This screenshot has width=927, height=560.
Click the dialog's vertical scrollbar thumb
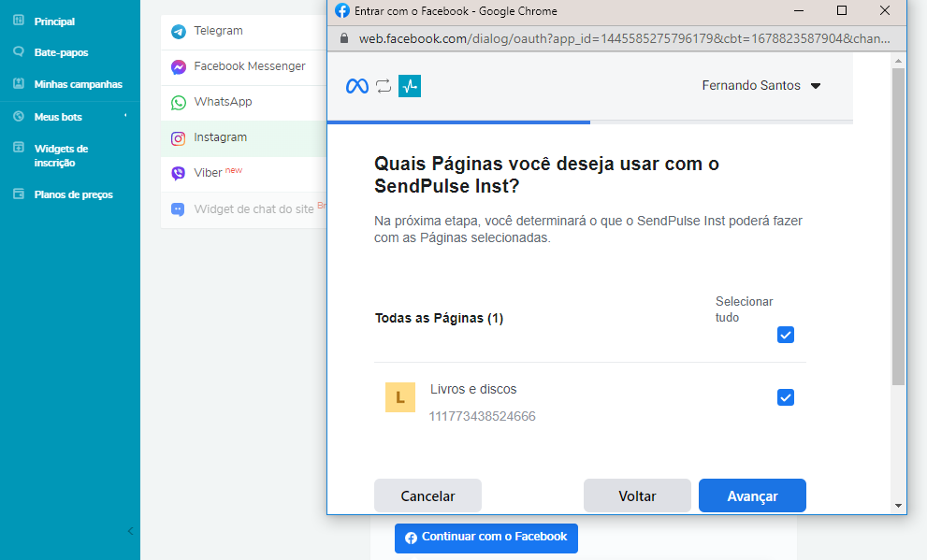898,224
